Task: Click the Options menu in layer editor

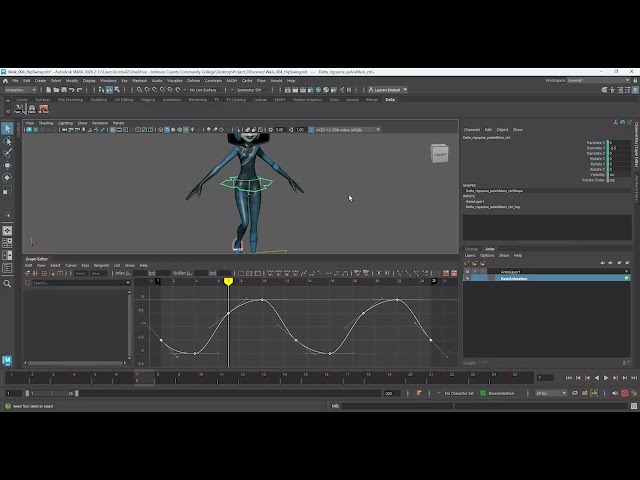Action: click(x=487, y=256)
